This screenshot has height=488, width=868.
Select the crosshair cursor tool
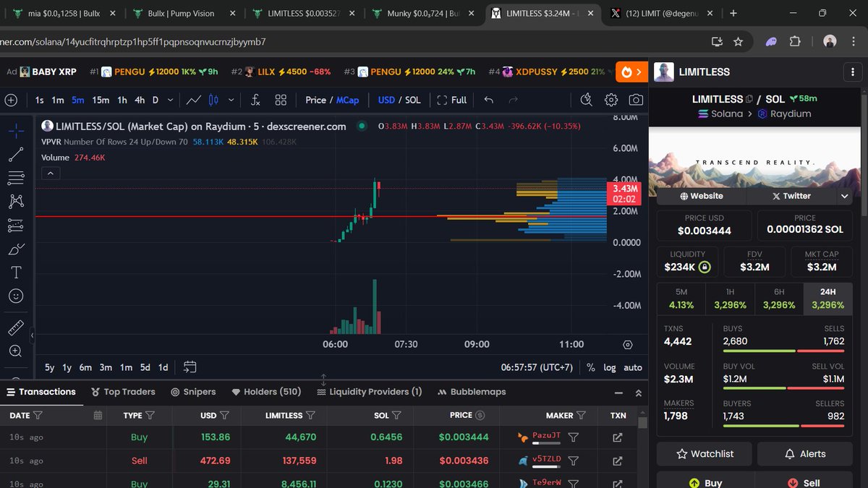(16, 131)
